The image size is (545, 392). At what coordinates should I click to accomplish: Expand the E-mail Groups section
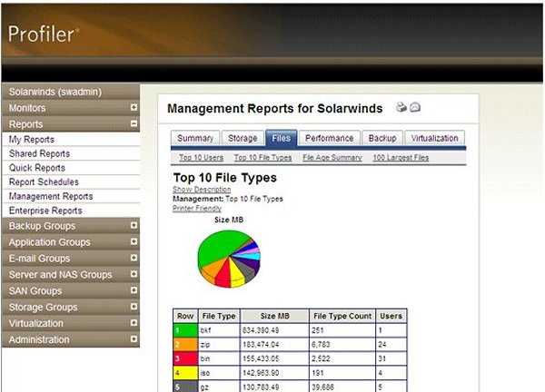pos(134,258)
